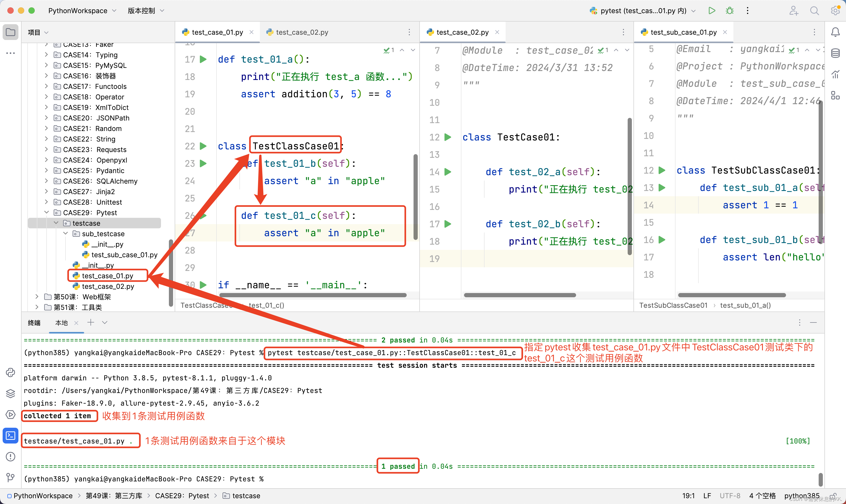This screenshot has height=504, width=846.
Task: Open the Project tool window folder icon
Action: (11, 32)
